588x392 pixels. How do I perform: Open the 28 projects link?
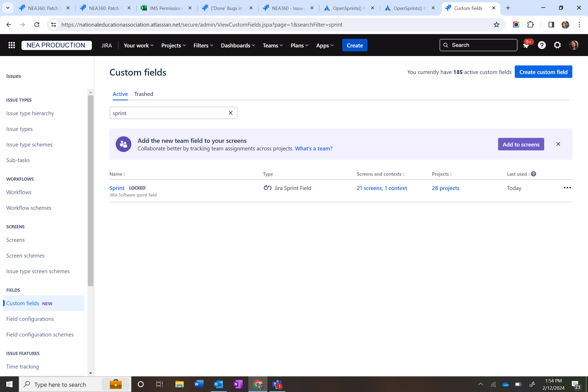tap(445, 188)
